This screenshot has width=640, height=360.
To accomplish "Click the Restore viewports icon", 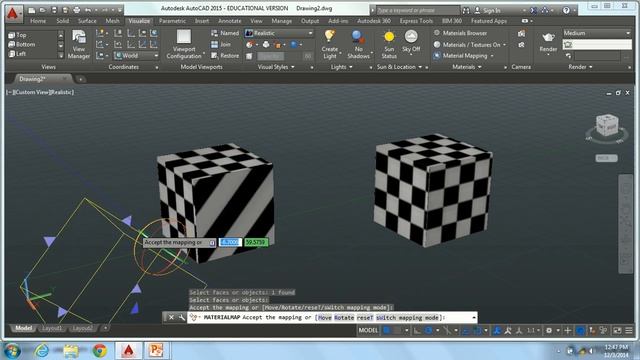I will pyautogui.click(x=215, y=56).
